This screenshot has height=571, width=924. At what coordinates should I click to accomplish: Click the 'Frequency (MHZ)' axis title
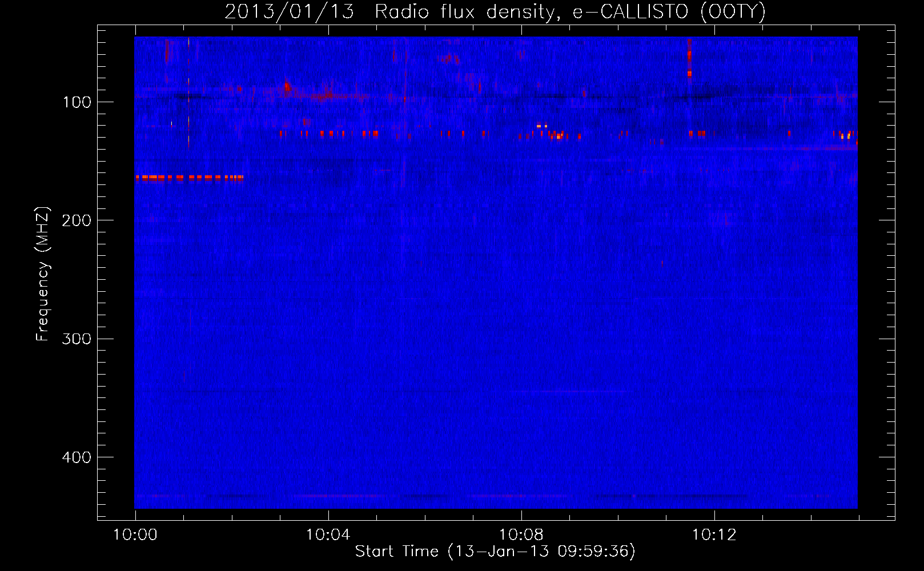coord(43,274)
